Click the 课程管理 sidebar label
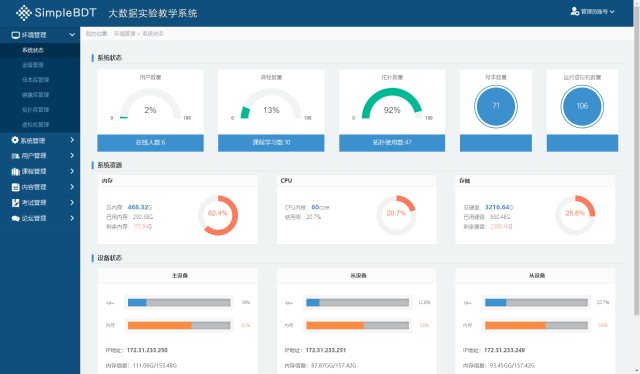Screen dimensions: 640x374 tap(34, 171)
